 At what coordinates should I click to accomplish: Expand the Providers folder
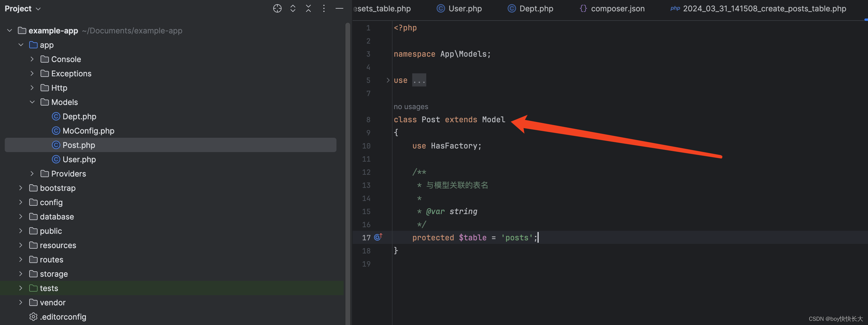(32, 174)
